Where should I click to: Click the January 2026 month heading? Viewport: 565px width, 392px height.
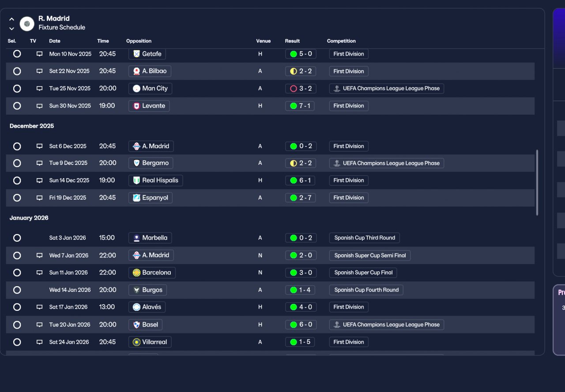click(x=29, y=218)
